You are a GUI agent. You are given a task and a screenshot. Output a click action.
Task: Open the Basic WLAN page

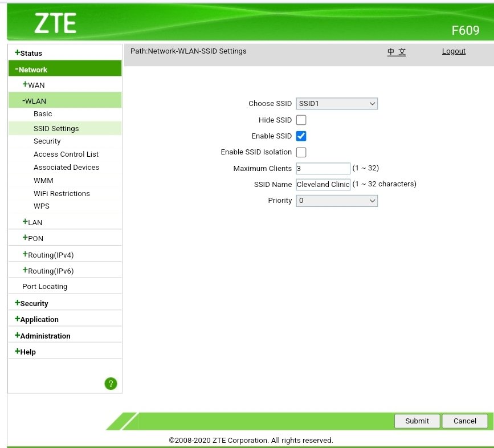click(x=43, y=114)
